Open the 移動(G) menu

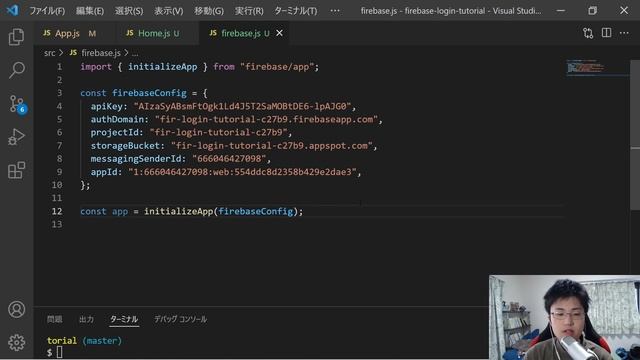[209, 11]
